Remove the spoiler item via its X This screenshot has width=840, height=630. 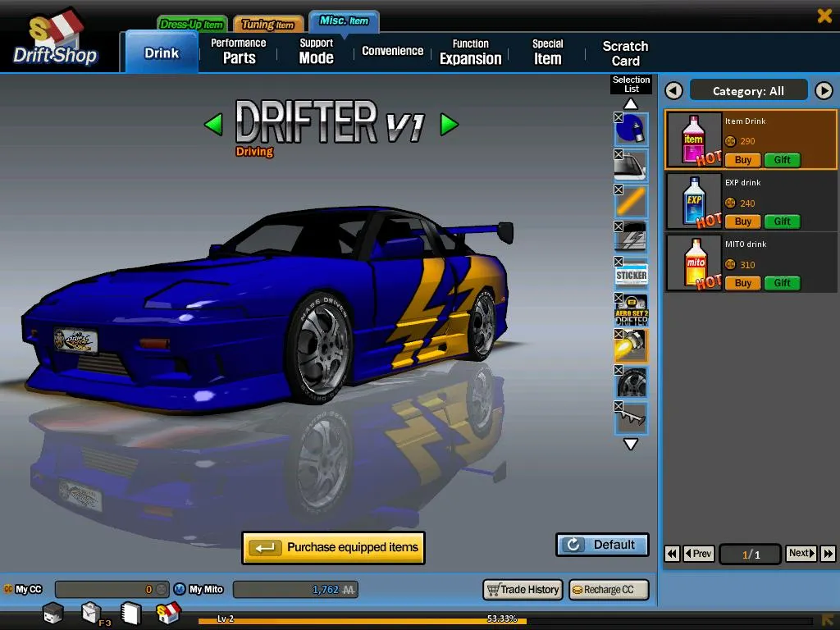point(619,406)
